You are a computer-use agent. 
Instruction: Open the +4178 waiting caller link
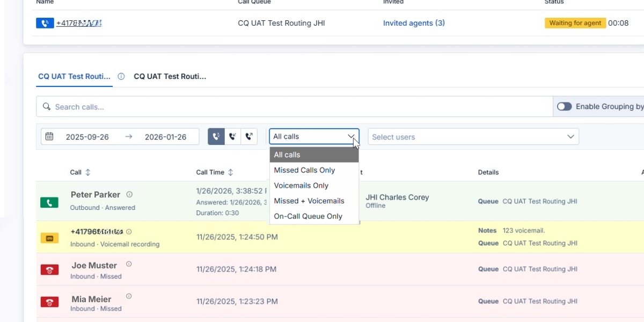(x=79, y=23)
